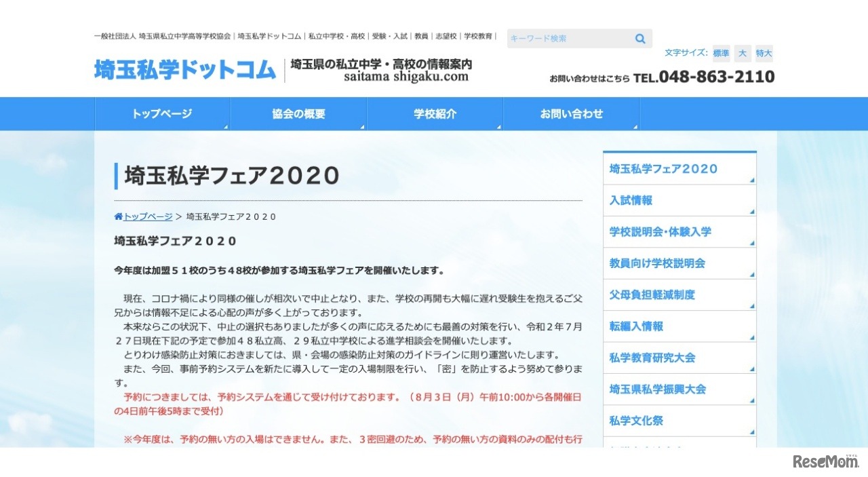
Task: Select the 標準 font size option
Action: point(720,53)
